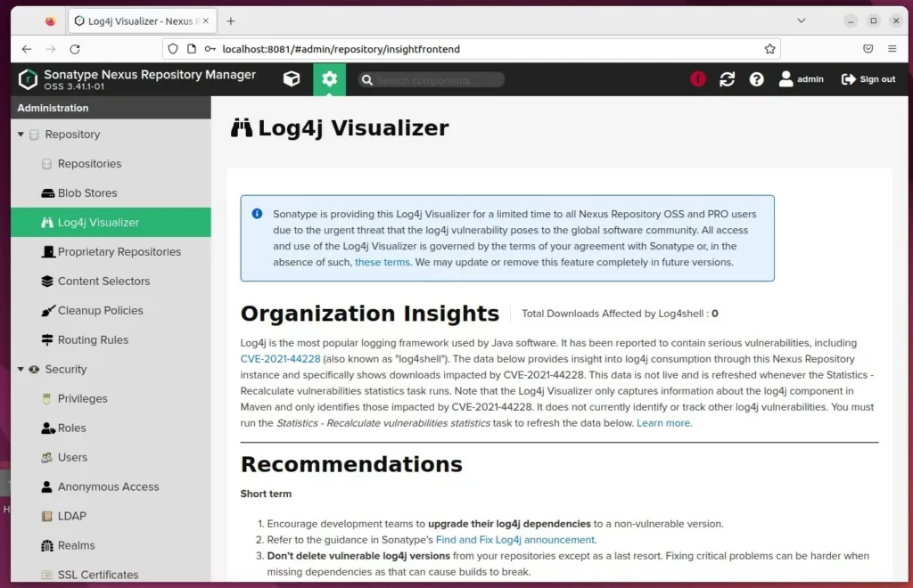
Task: Open the Browse cube icon in header
Action: tap(292, 79)
